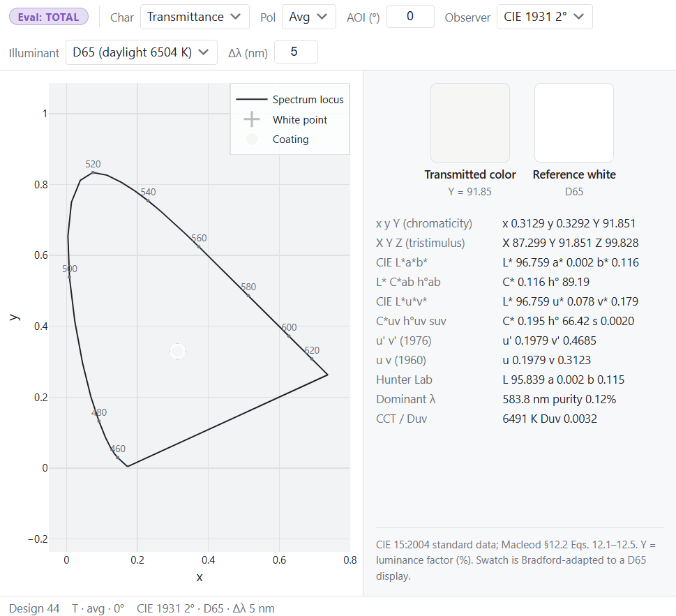Click the coating marker on chromaticity diagram
Screen dimensions: 676x616
pos(177,352)
